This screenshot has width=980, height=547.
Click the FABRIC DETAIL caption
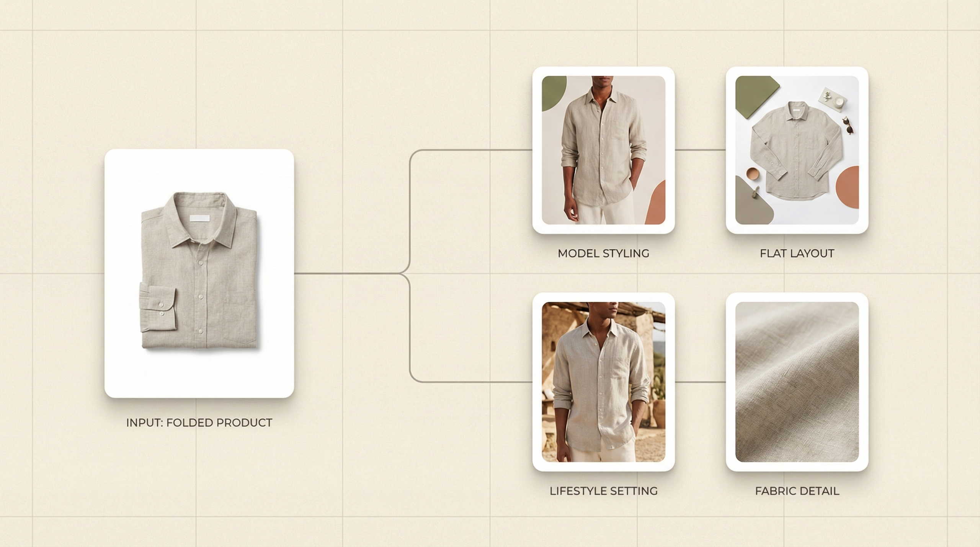point(797,491)
